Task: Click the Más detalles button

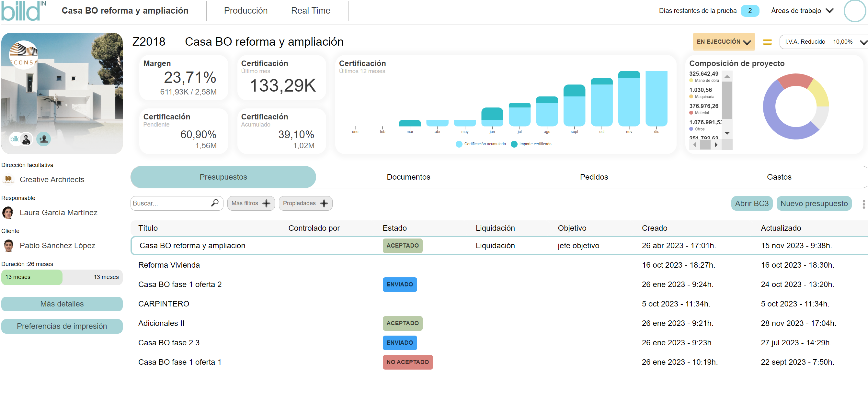Action: 62,304
